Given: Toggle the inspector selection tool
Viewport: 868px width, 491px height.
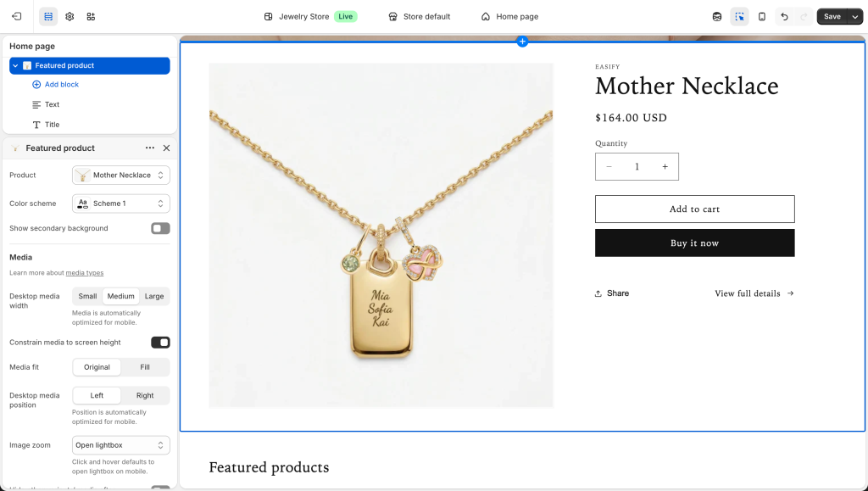Looking at the screenshot, I should click(x=739, y=16).
